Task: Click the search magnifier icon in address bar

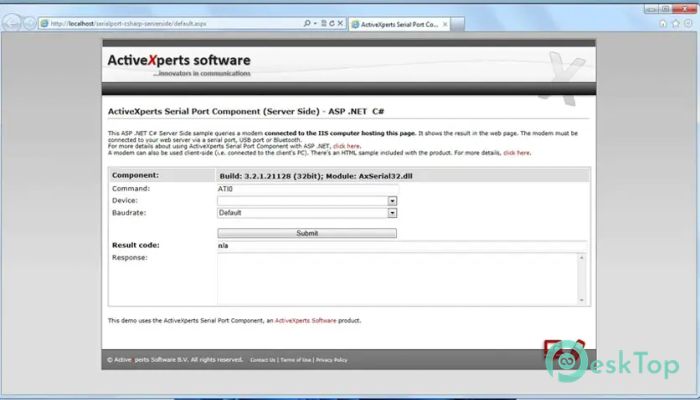Action: pos(307,23)
